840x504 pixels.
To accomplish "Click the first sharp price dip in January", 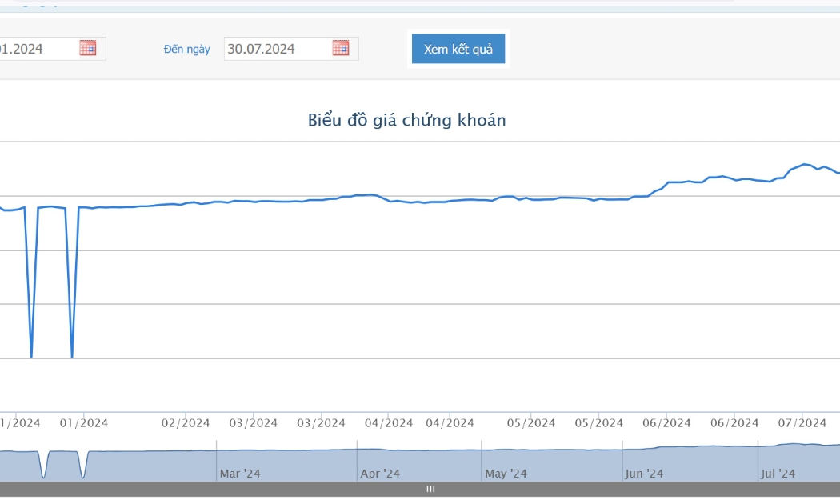I will coord(32,357).
